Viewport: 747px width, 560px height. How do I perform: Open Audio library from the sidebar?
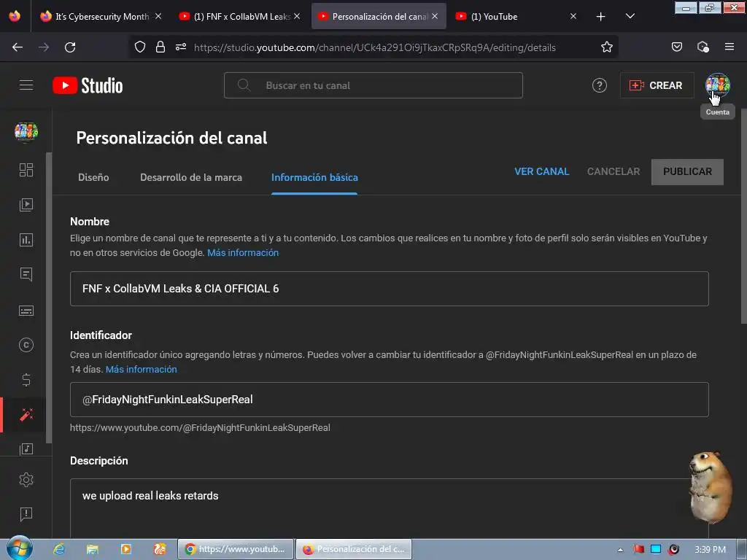(26, 448)
